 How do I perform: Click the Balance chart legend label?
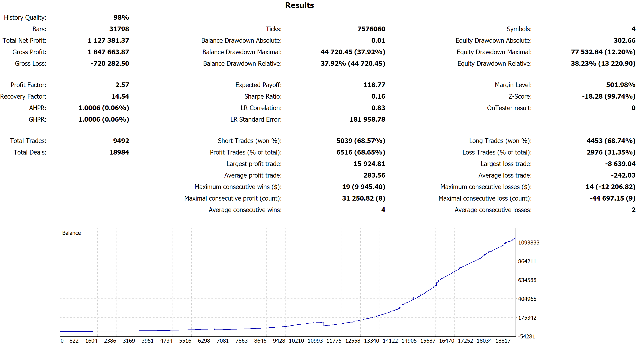[x=71, y=233]
